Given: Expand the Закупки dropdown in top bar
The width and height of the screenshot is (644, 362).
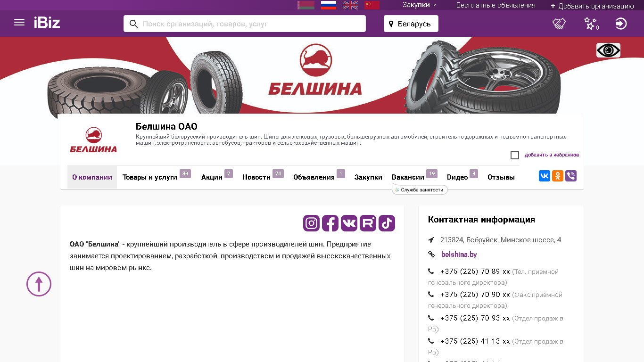Looking at the screenshot, I should tap(419, 5).
